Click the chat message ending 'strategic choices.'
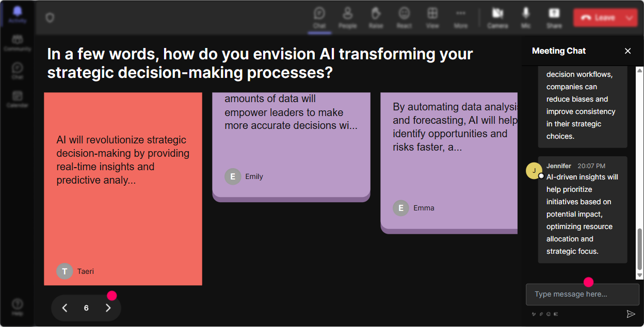Image resolution: width=644 pixels, height=327 pixels. 583,107
